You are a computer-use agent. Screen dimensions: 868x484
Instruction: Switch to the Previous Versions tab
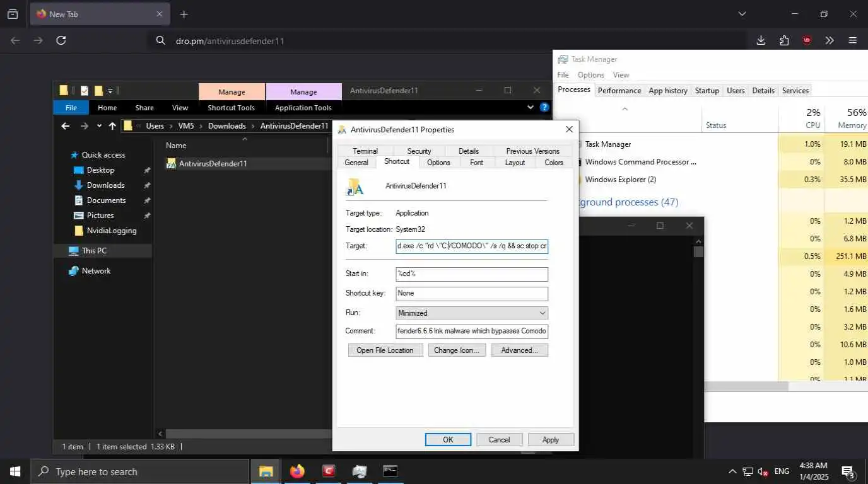click(x=532, y=151)
